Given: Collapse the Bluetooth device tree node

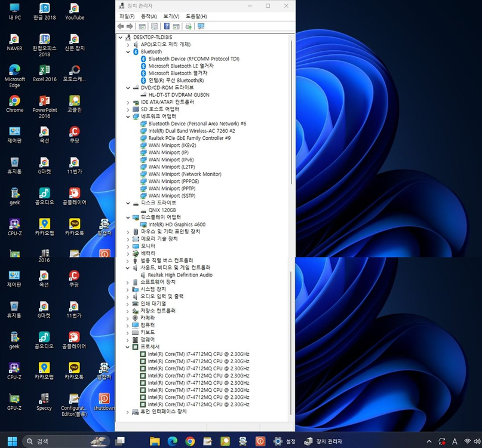Looking at the screenshot, I should 127,51.
